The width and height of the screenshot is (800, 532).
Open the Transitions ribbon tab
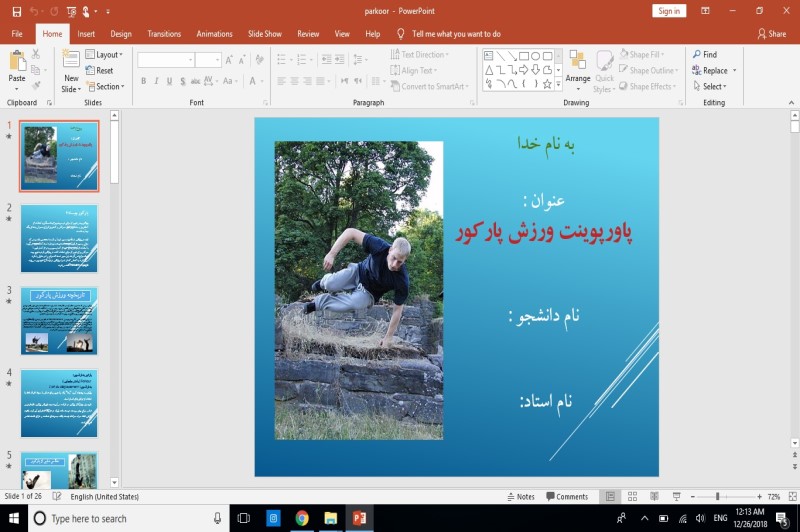164,34
